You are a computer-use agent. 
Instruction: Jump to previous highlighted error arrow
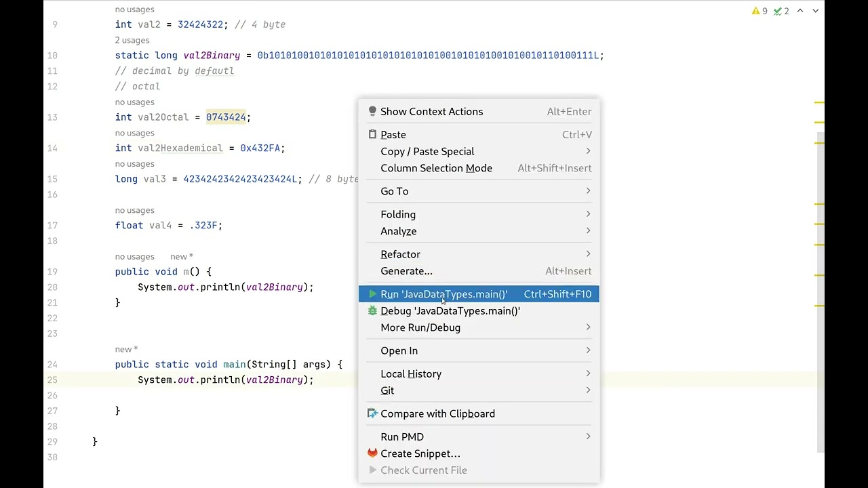pyautogui.click(x=800, y=11)
